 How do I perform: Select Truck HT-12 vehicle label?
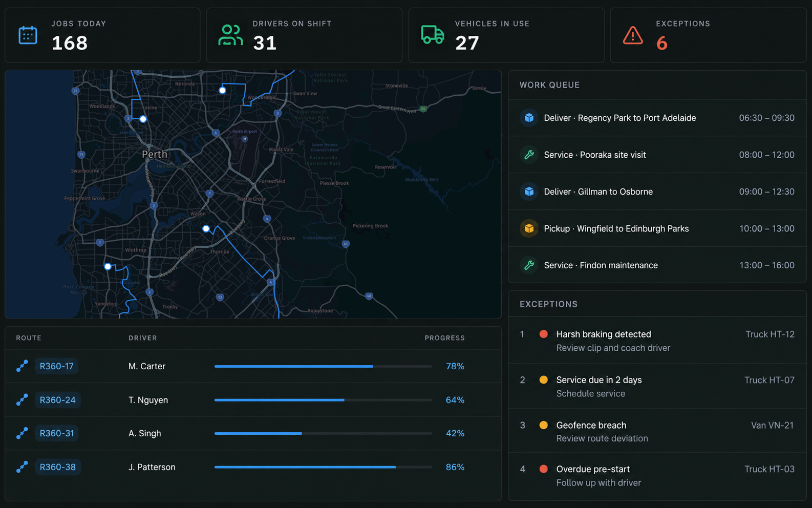tap(770, 334)
